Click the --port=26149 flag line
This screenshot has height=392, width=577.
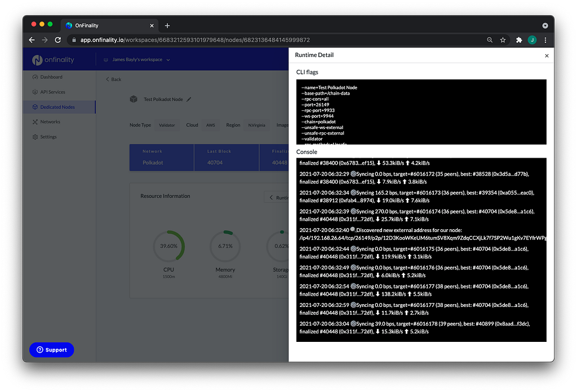point(315,105)
